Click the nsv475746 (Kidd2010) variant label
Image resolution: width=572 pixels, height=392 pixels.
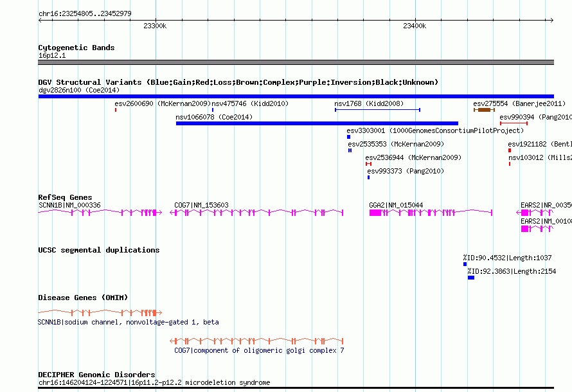[250, 103]
